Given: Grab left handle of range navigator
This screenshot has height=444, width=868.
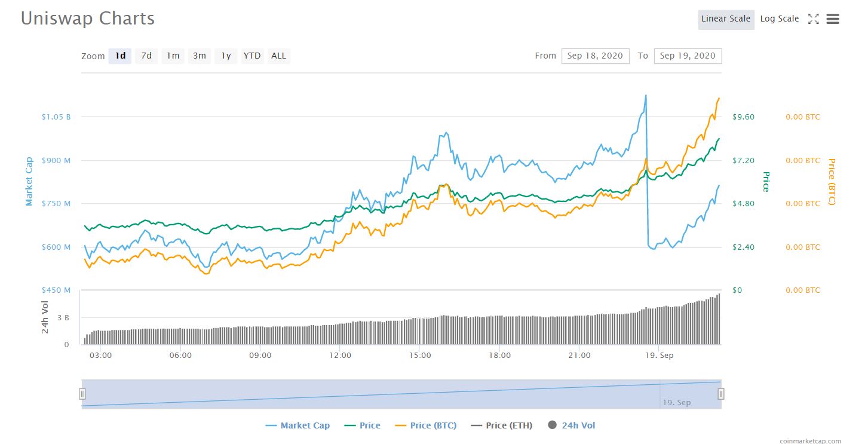Looking at the screenshot, I should (82, 394).
